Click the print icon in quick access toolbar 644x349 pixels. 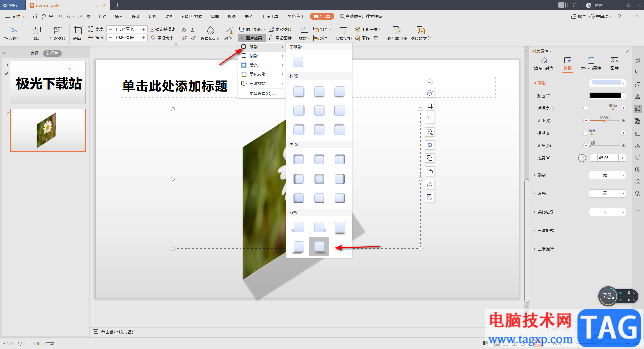pos(52,16)
